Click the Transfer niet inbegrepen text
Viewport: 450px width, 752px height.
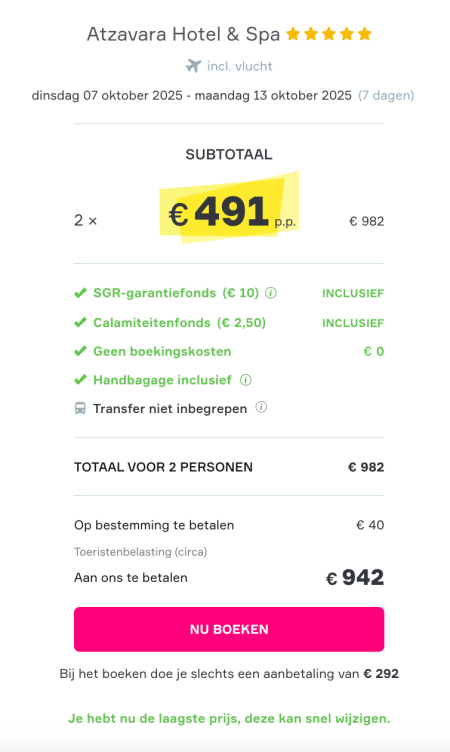pyautogui.click(x=170, y=409)
